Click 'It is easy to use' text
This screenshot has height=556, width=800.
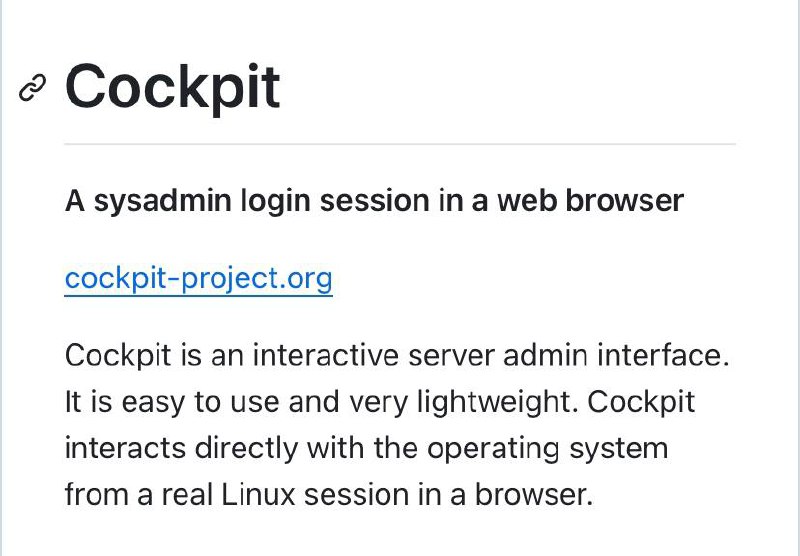[172, 402]
